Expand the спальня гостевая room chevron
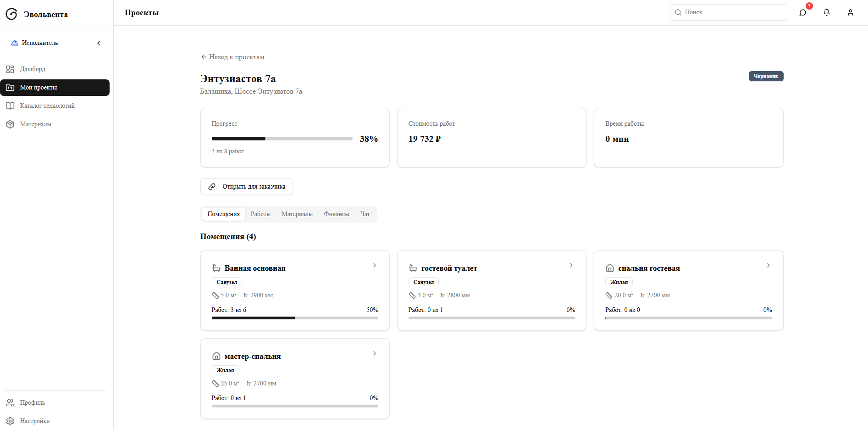Screen dimensions: 868x429 tap(768, 265)
